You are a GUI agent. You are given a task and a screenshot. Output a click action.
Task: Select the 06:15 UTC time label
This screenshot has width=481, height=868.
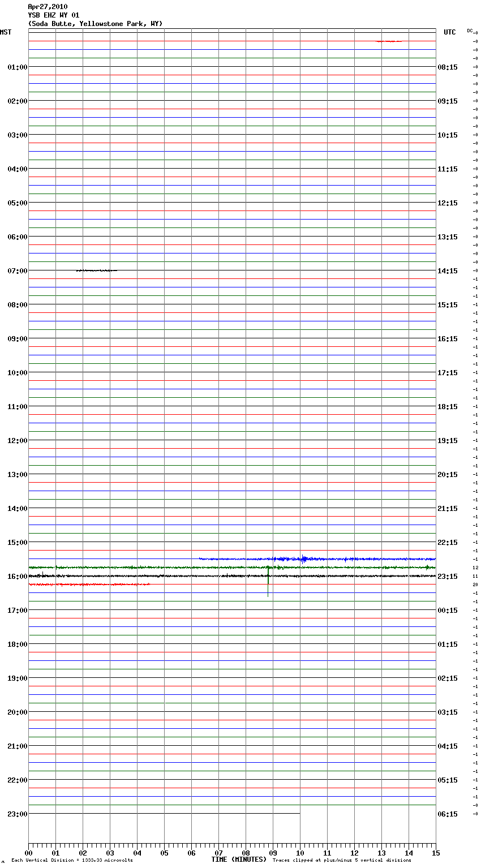448,814
